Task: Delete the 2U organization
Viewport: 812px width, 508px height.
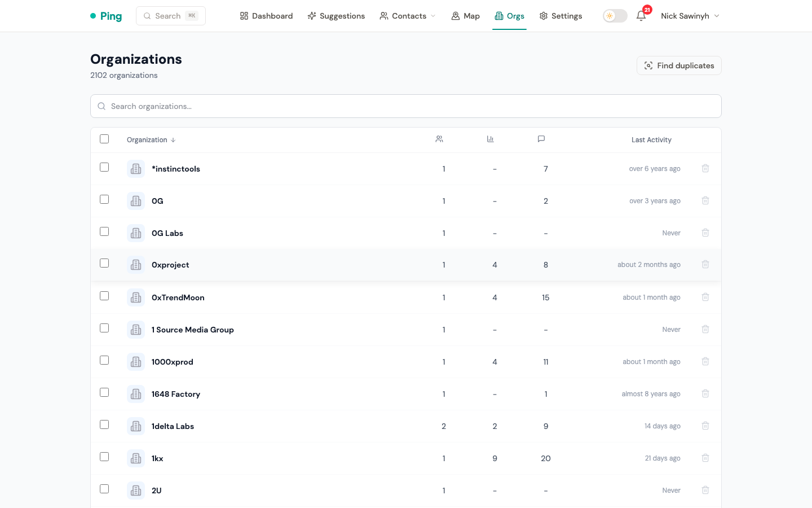Action: point(705,490)
